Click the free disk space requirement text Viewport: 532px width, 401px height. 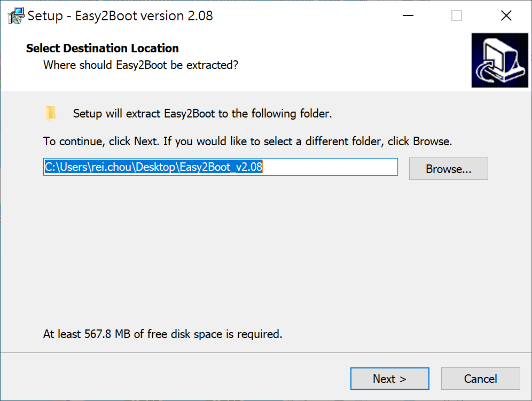point(162,334)
